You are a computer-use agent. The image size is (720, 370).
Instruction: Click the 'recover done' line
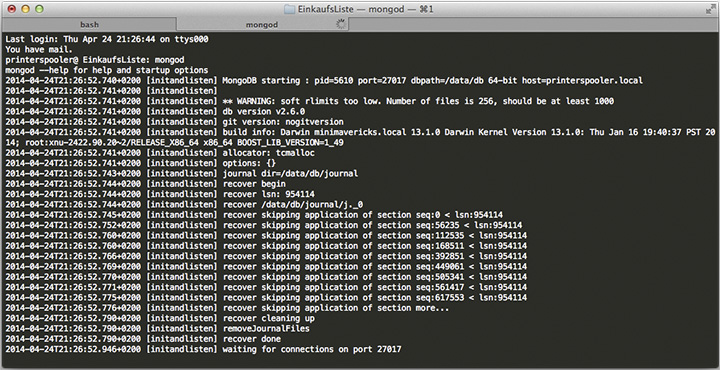pyautogui.click(x=143, y=339)
